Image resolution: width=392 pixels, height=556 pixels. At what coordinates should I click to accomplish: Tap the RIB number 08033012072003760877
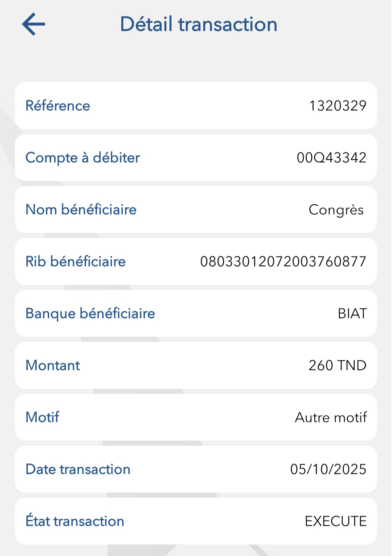click(x=283, y=261)
